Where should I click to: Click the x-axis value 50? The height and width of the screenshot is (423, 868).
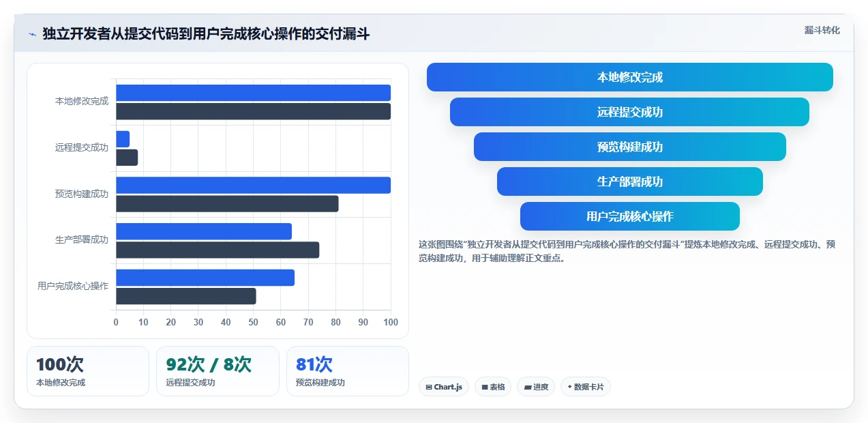point(253,322)
